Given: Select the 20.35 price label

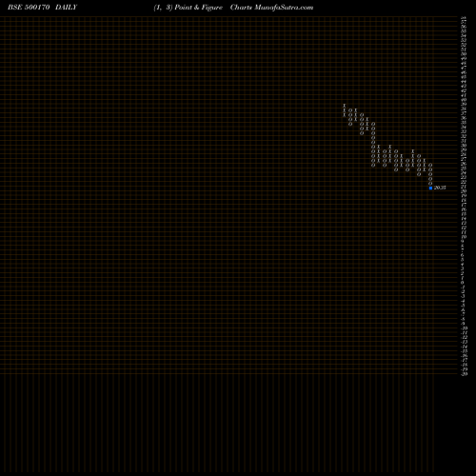Looking at the screenshot, I should pyautogui.click(x=440, y=188).
